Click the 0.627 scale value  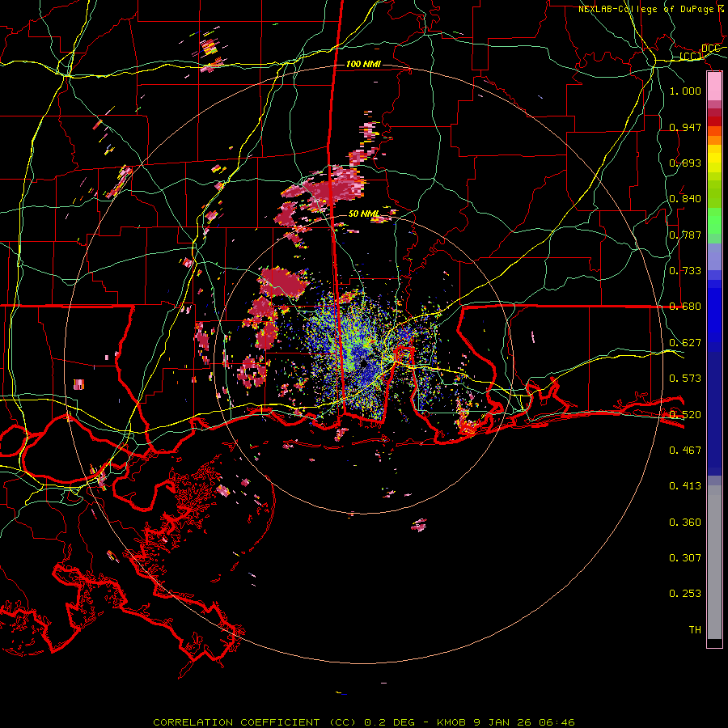tap(685, 342)
